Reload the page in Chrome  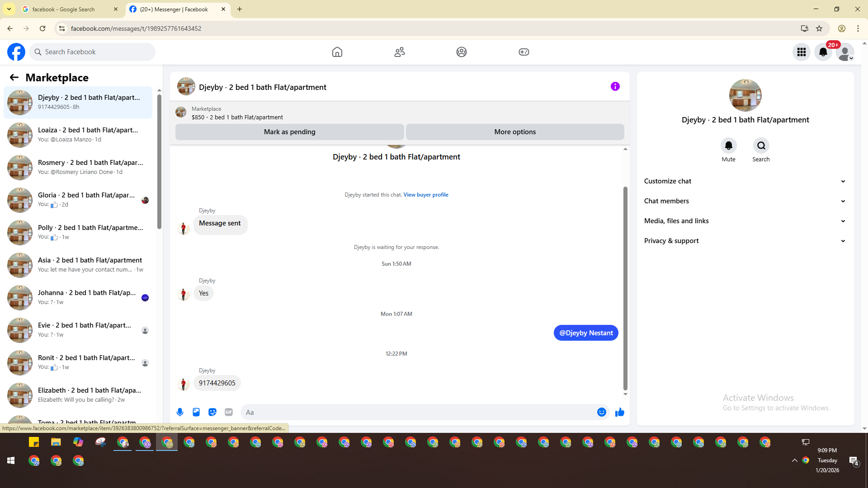pyautogui.click(x=42, y=28)
